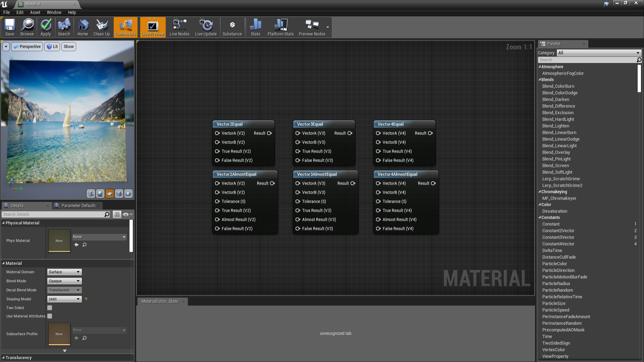Open the Asset menu
The image size is (644, 362).
[x=35, y=12]
